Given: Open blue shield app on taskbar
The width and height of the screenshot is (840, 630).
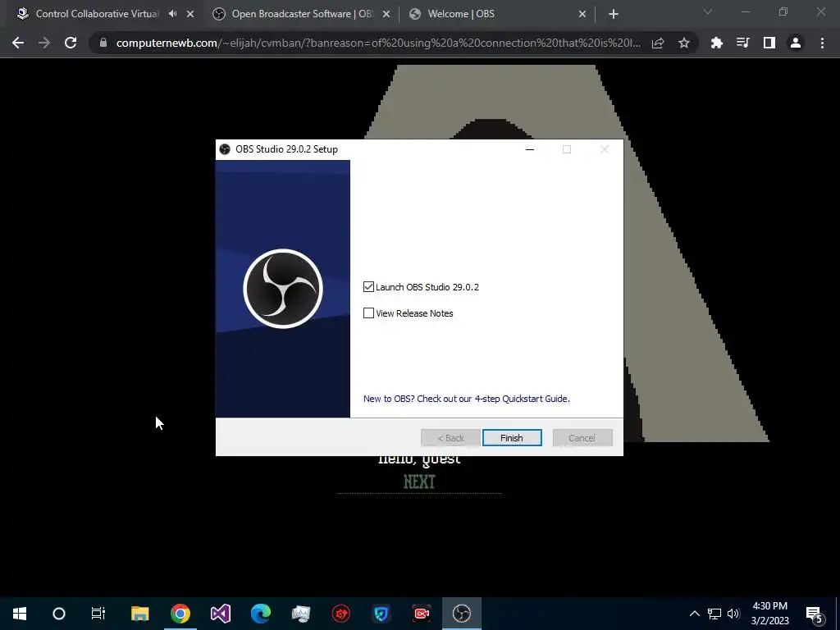Looking at the screenshot, I should click(x=381, y=614).
